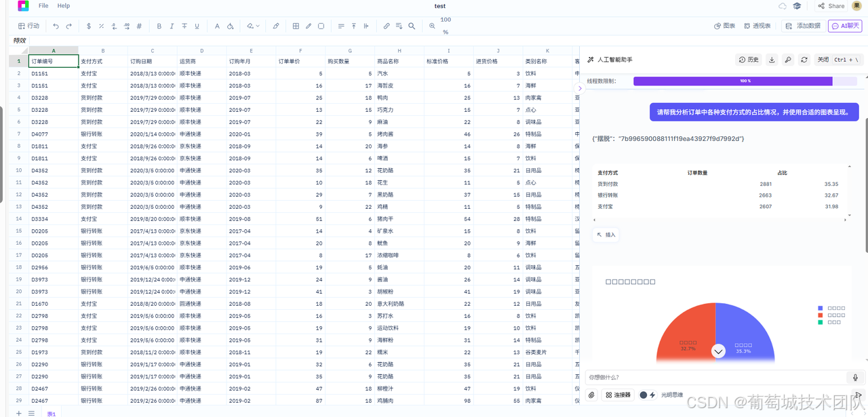Collapse the AI panel with side chevron
Image resolution: width=868 pixels, height=417 pixels.
(x=580, y=88)
